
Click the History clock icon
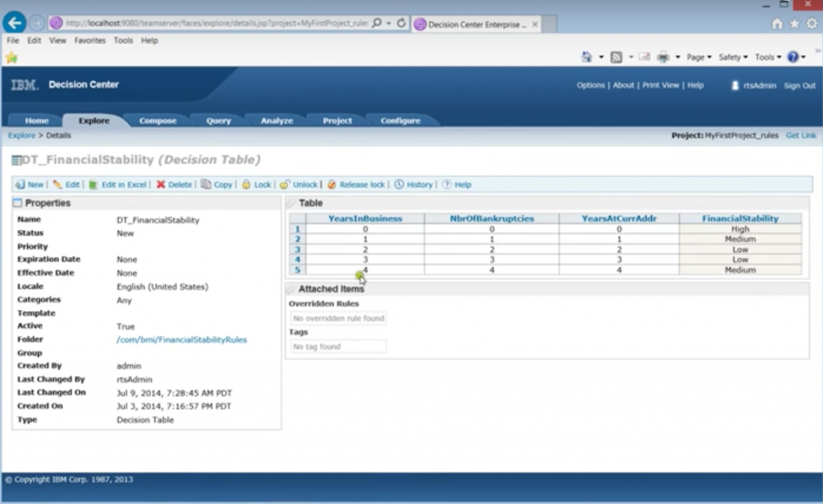pos(399,184)
